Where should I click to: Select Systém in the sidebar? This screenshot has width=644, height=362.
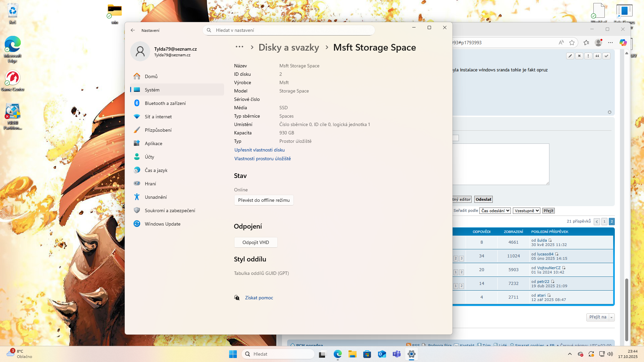152,90
